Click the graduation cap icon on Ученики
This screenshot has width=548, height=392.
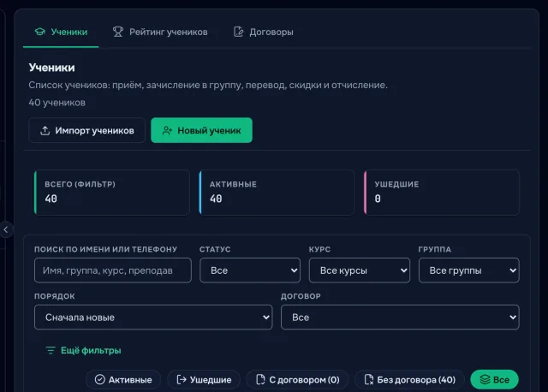tap(40, 32)
